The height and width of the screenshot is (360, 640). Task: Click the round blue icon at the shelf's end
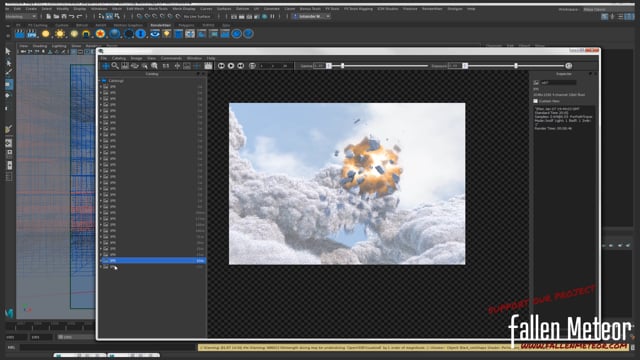[x=248, y=34]
